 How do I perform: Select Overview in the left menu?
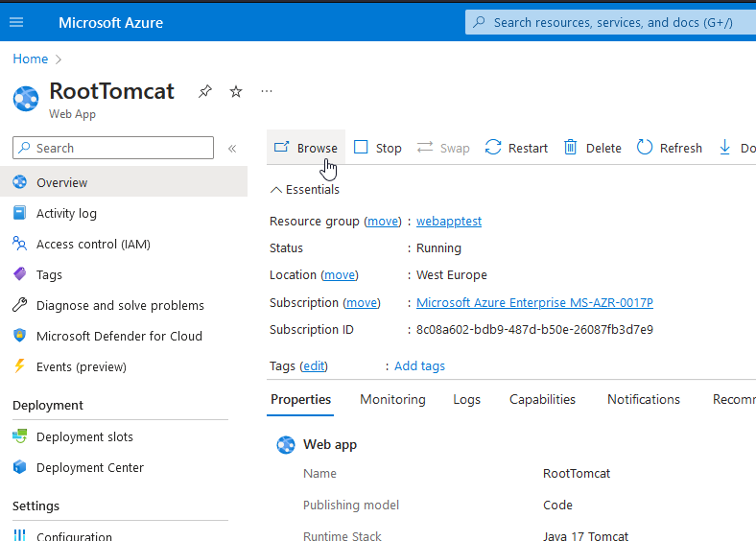[124, 182]
